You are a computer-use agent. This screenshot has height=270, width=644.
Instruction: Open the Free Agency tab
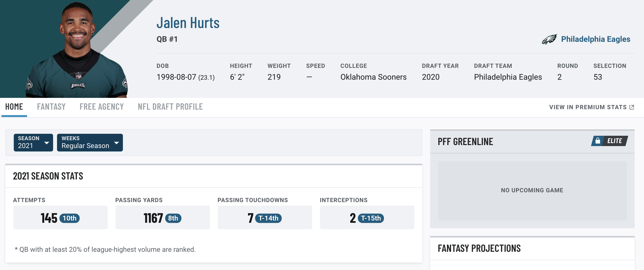[x=102, y=107]
